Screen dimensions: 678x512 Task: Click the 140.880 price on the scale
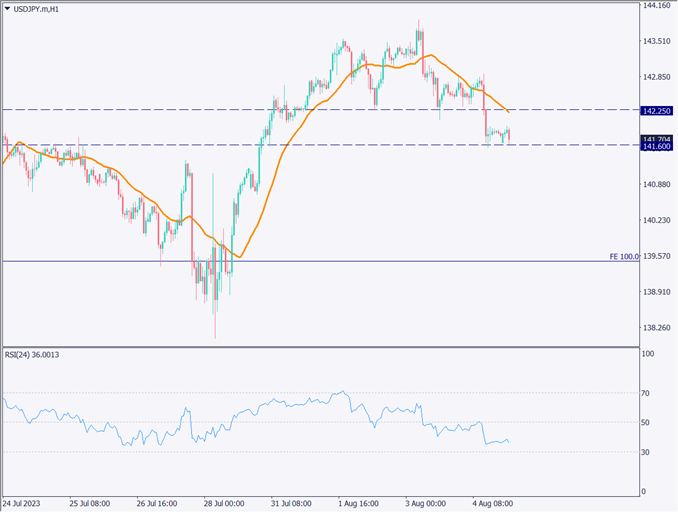click(656, 185)
